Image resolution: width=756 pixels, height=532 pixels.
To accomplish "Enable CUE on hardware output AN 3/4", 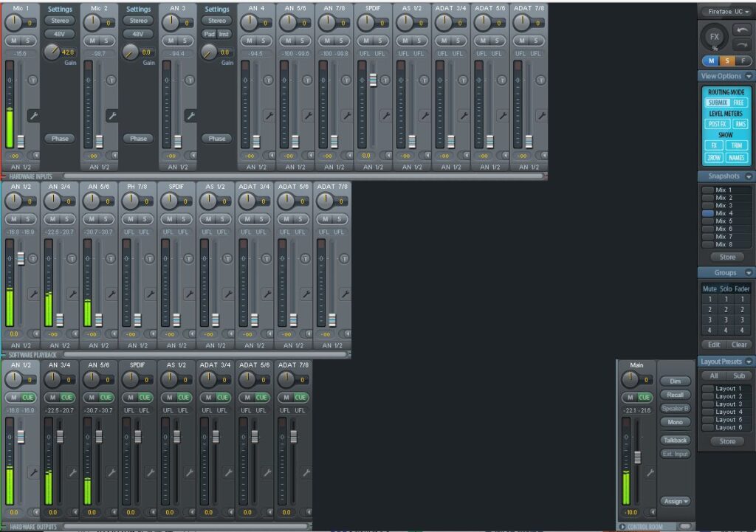I will (65, 398).
